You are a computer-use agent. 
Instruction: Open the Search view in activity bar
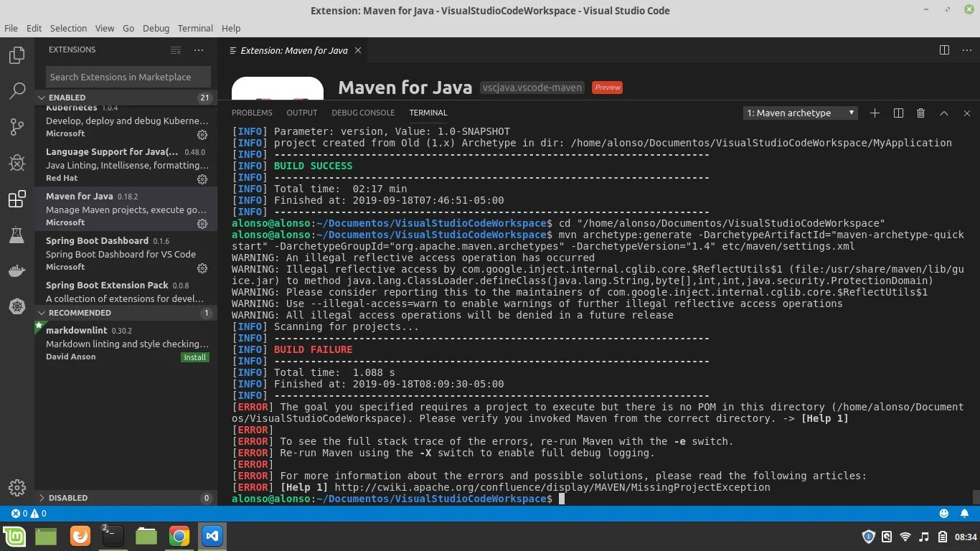17,91
